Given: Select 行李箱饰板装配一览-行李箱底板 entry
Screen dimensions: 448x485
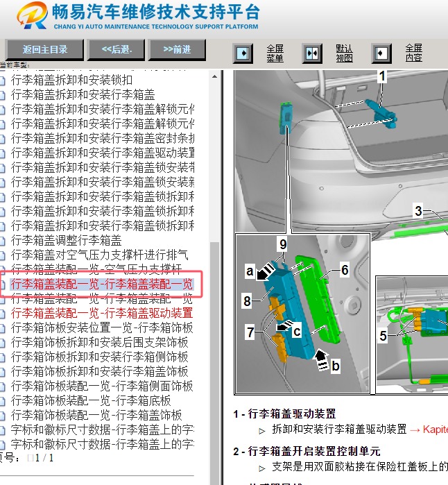Looking at the screenshot, I should click(x=91, y=400).
